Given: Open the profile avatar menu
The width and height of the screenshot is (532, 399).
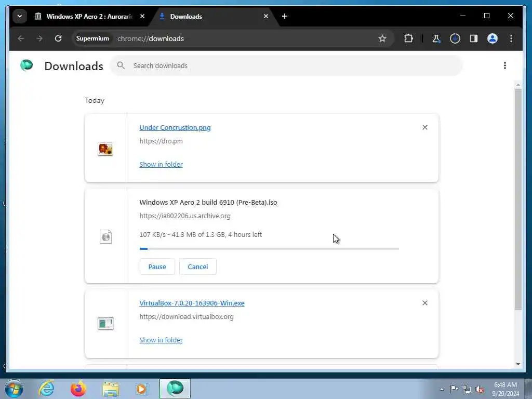Looking at the screenshot, I should coord(493,38).
